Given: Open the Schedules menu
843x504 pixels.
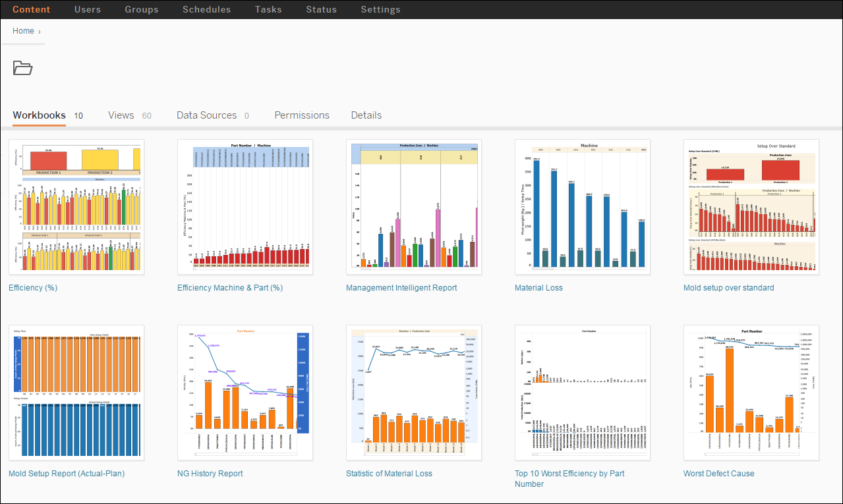Looking at the screenshot, I should pyautogui.click(x=206, y=9).
